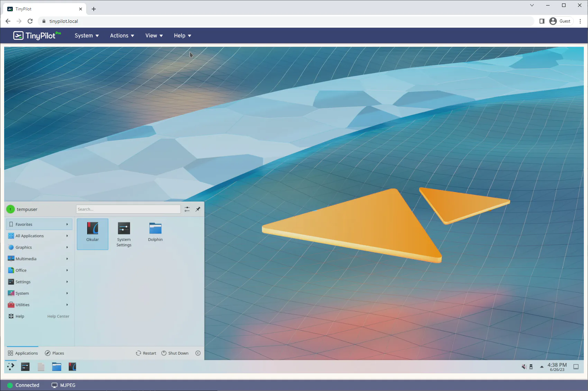Open the View dropdown menu
Image resolution: width=588 pixels, height=391 pixels.
tap(154, 36)
